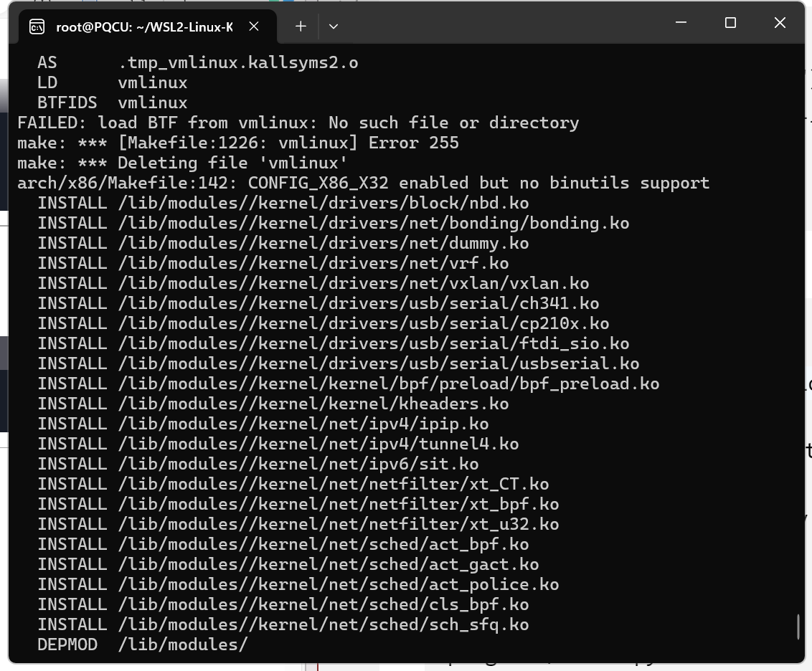Click the INSTALL ftdi_sio.ko output line
Image resolution: width=812 pixels, height=671 pixels.
pos(334,344)
